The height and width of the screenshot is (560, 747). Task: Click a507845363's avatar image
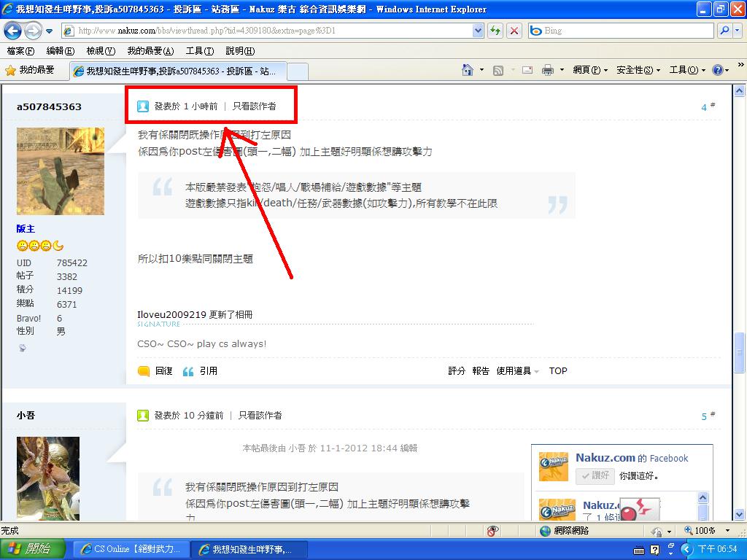(x=61, y=171)
